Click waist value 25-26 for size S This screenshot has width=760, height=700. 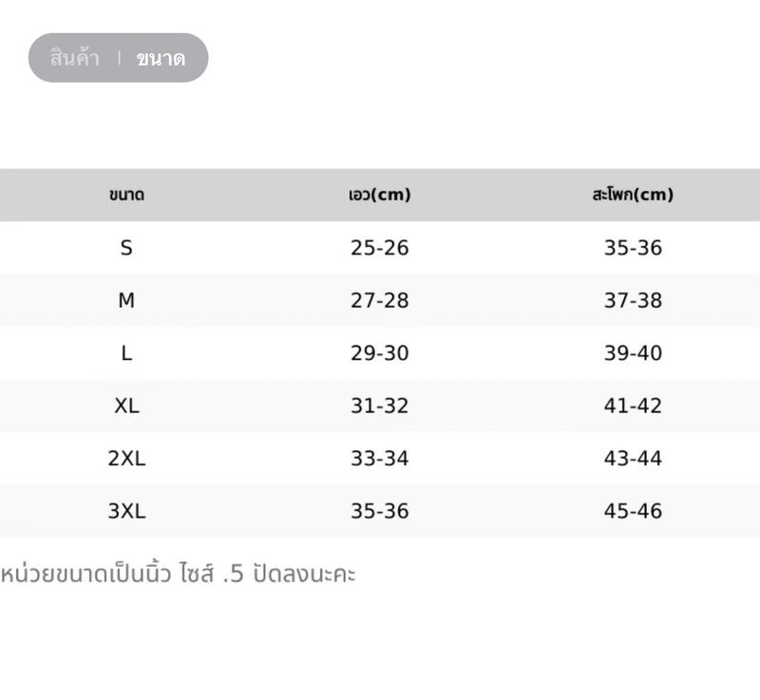(379, 248)
